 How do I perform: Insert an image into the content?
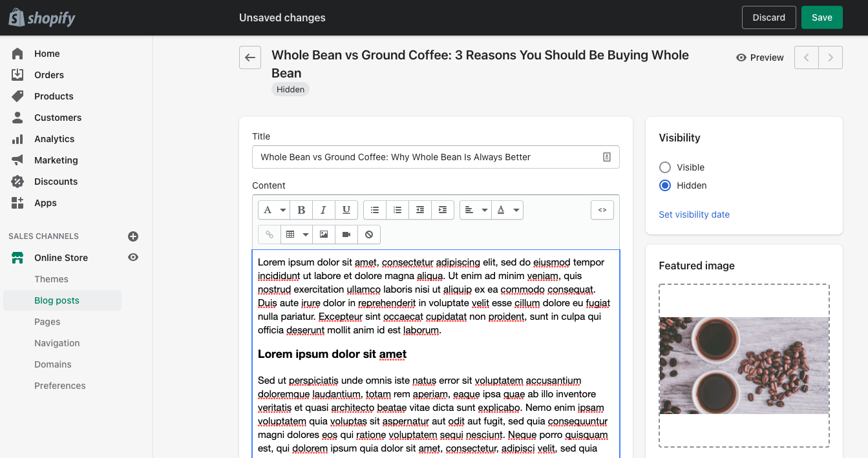click(324, 234)
